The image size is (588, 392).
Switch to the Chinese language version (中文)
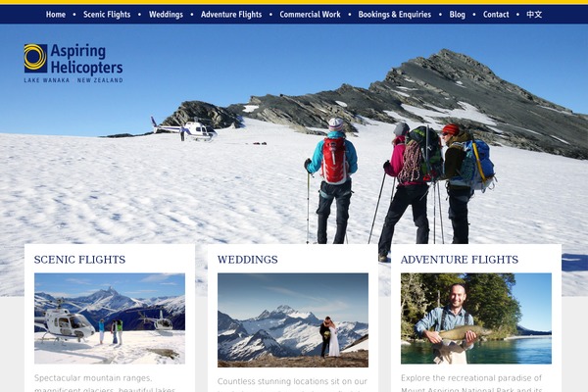click(x=534, y=15)
